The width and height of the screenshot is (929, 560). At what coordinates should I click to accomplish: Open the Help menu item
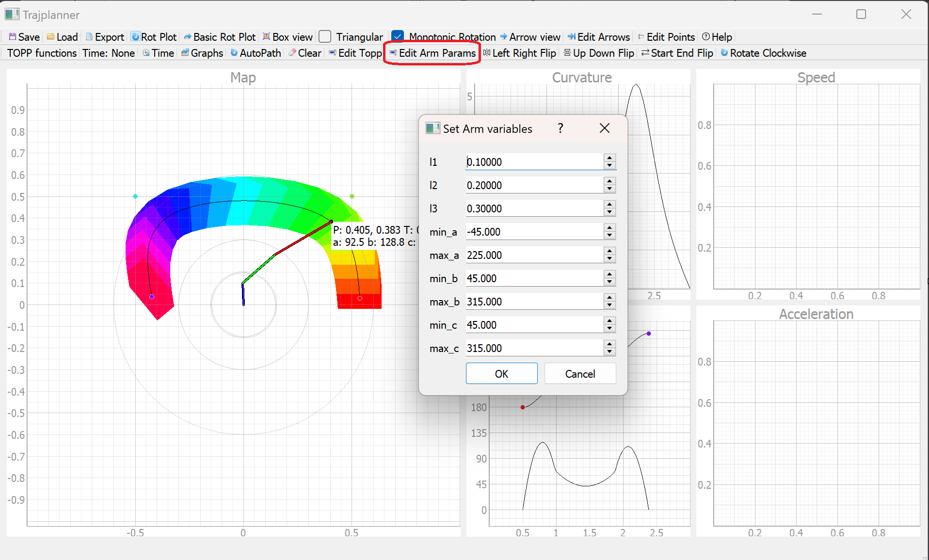717,37
